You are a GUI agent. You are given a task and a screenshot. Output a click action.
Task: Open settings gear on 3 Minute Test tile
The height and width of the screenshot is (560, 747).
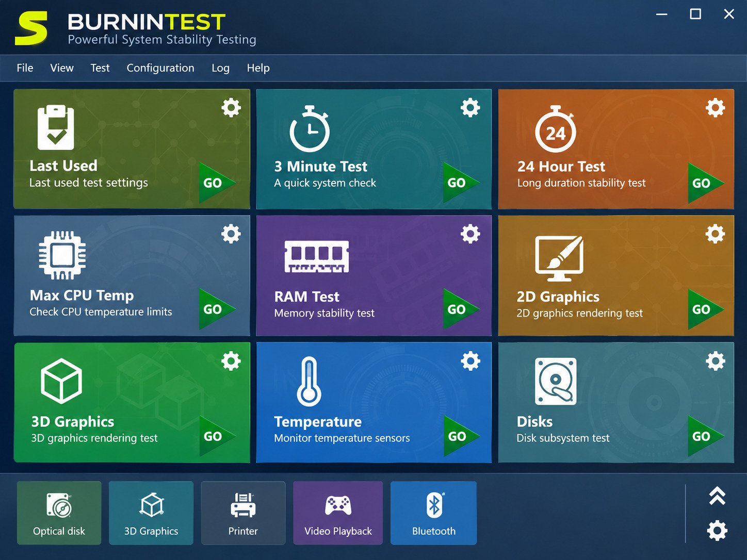(470, 108)
